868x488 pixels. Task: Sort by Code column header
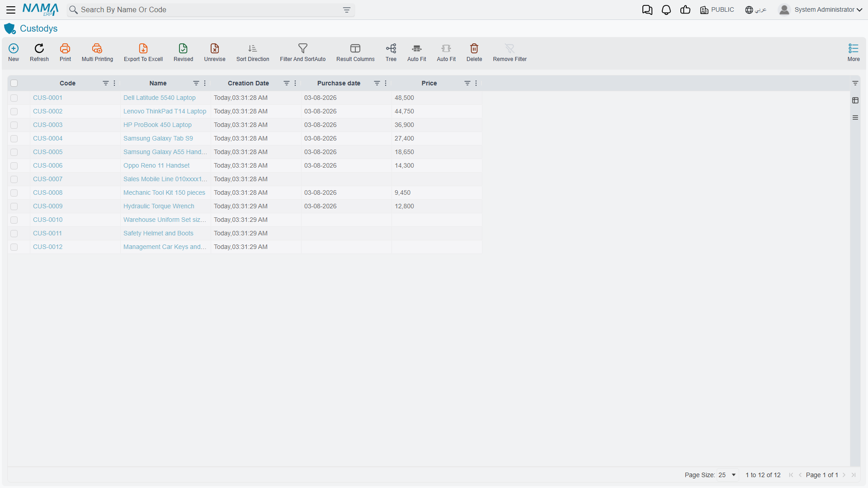(67, 83)
